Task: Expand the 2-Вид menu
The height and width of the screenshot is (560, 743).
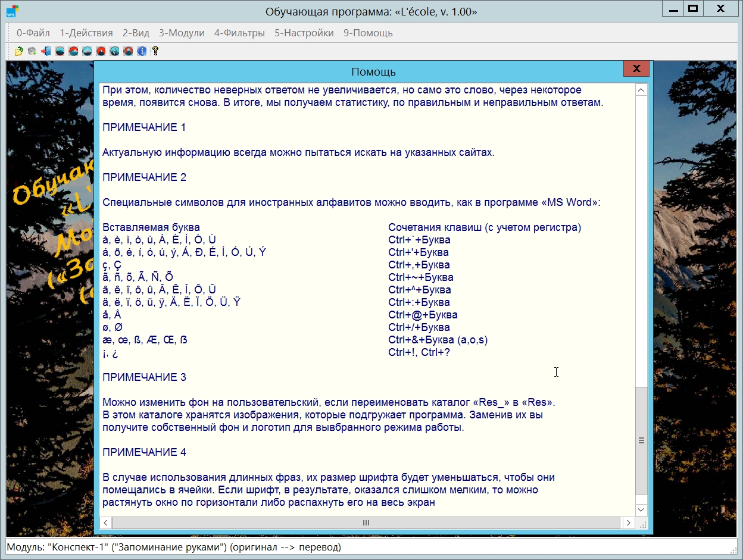Action: pos(136,33)
